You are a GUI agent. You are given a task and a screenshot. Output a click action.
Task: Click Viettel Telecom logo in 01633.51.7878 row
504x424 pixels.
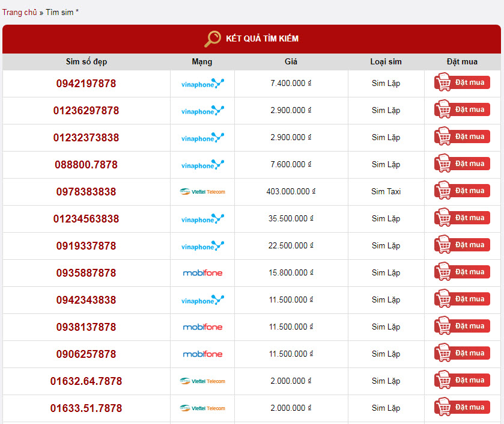(x=202, y=408)
